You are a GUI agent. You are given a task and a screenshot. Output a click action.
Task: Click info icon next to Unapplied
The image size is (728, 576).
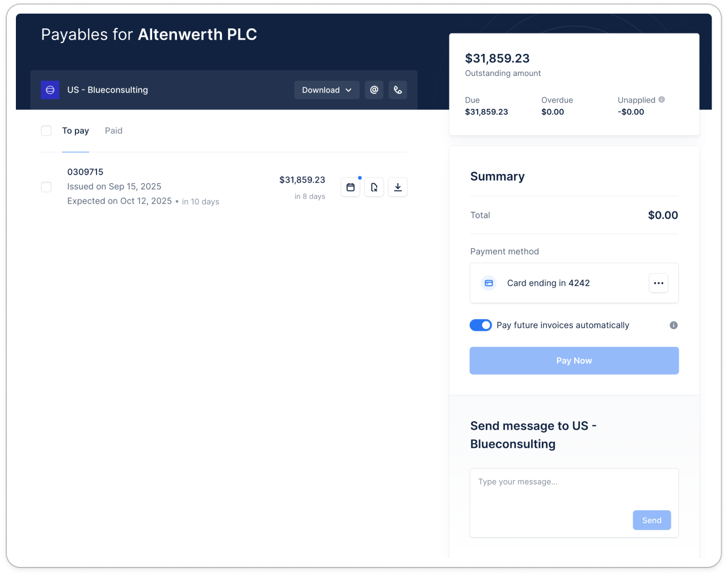point(662,100)
